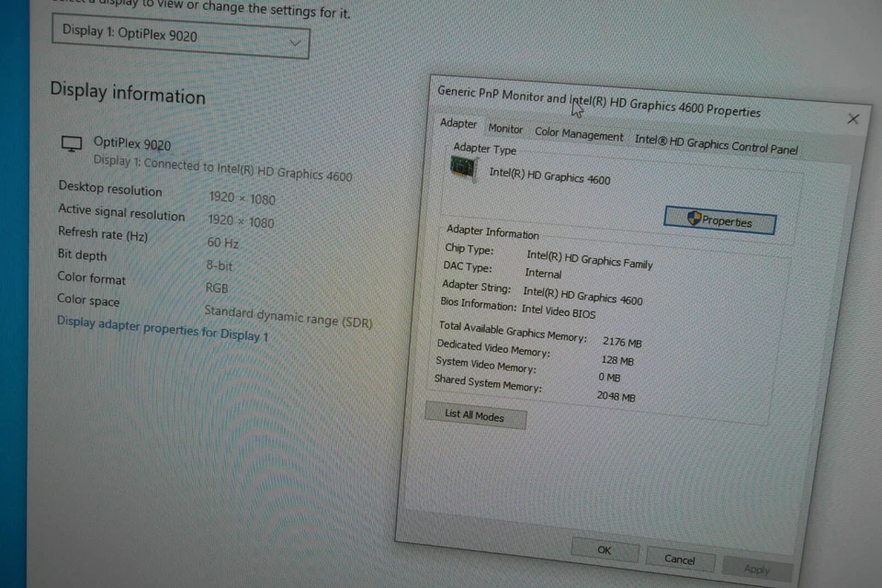Click the 128 MB dedicated video memory value
882x588 pixels.
(617, 360)
